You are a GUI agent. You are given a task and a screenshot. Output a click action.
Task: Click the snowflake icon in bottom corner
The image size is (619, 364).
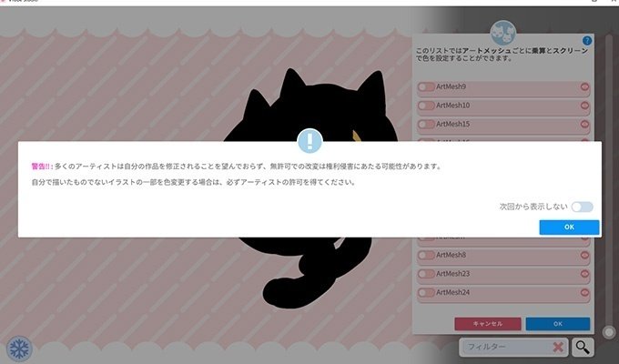19,349
